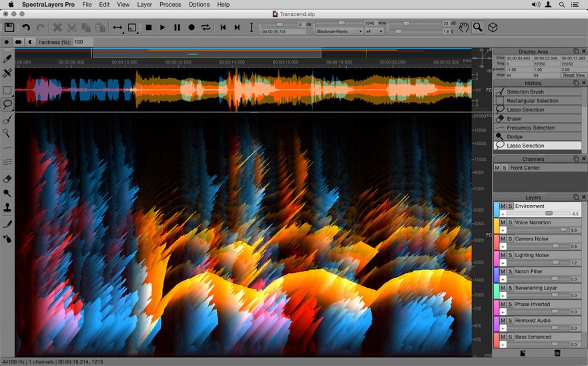The image size is (588, 366).
Task: Start playback with the Play button
Action: click(x=162, y=27)
